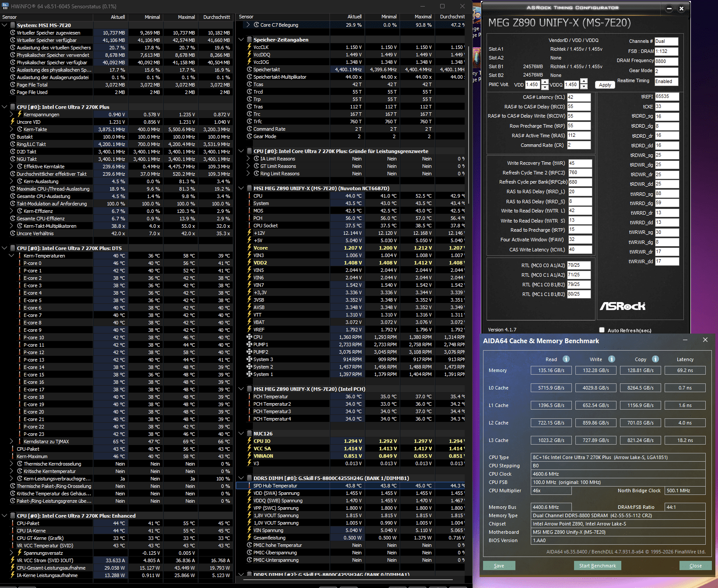Expand the Kern-Takt-Multiplikatoren row
This screenshot has width=718, height=588.
click(x=11, y=226)
